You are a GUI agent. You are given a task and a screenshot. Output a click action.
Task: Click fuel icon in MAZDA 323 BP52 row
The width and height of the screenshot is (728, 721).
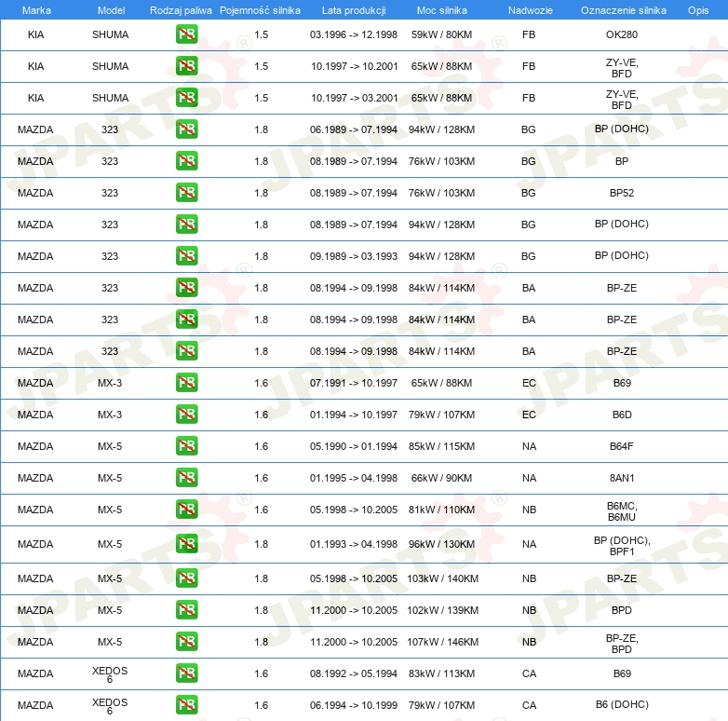tap(186, 193)
